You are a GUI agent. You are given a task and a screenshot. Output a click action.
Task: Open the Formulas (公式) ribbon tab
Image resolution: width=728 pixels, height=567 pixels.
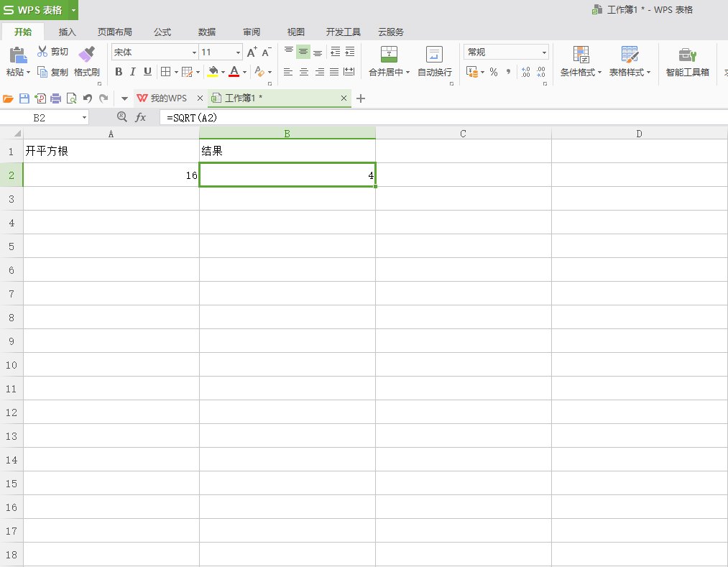tap(162, 32)
